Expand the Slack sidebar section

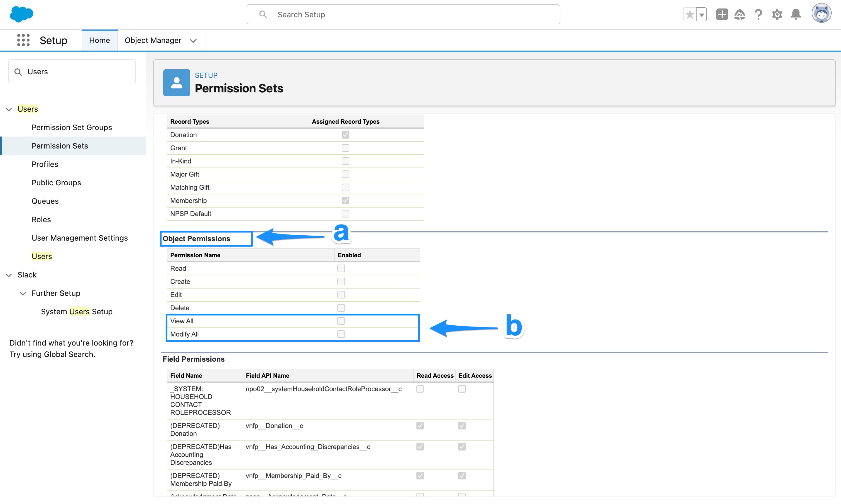tap(8, 275)
